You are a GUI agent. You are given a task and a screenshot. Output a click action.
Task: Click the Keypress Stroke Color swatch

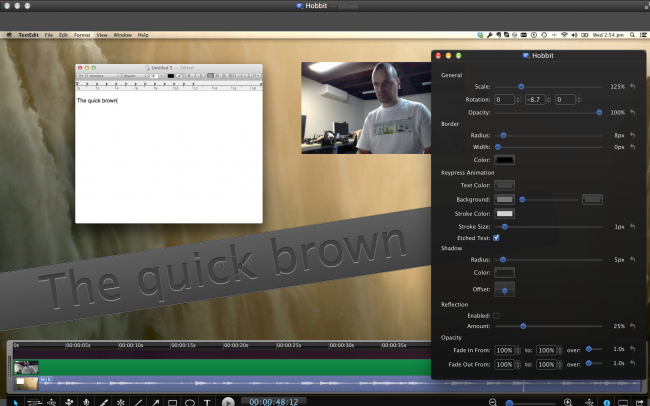tap(504, 213)
